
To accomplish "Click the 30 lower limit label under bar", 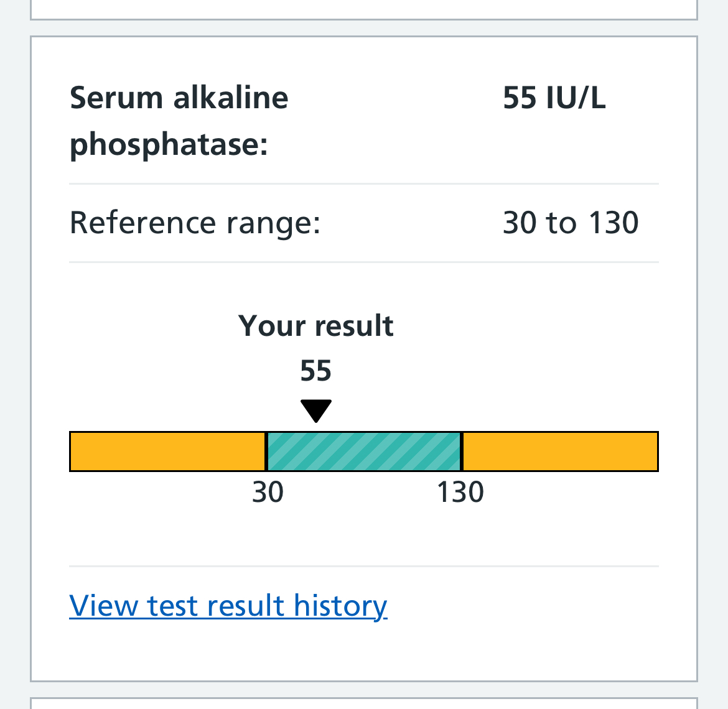I will point(268,493).
